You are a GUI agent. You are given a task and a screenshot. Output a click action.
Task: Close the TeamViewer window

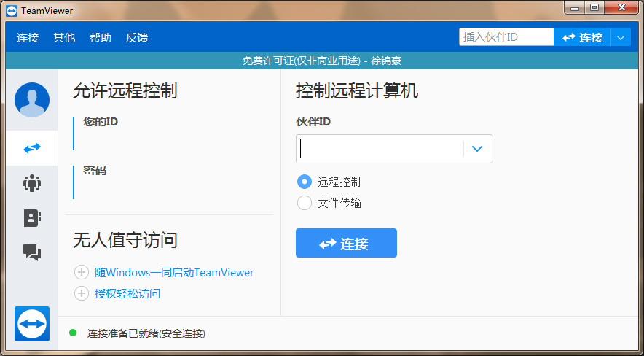pyautogui.click(x=622, y=8)
